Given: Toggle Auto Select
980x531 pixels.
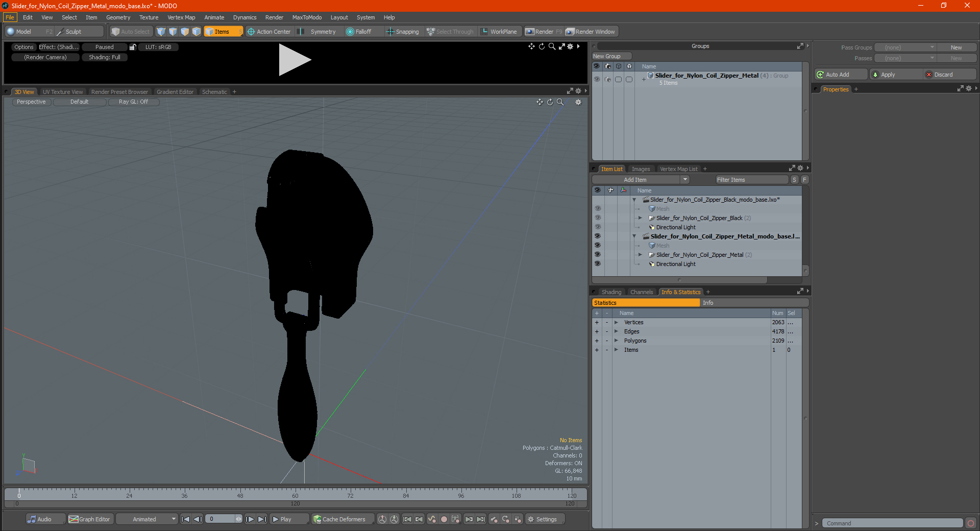Looking at the screenshot, I should [x=131, y=32].
